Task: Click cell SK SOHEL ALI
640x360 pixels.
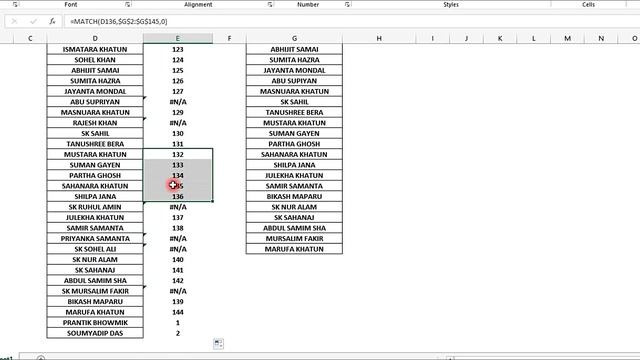Action: pos(95,249)
